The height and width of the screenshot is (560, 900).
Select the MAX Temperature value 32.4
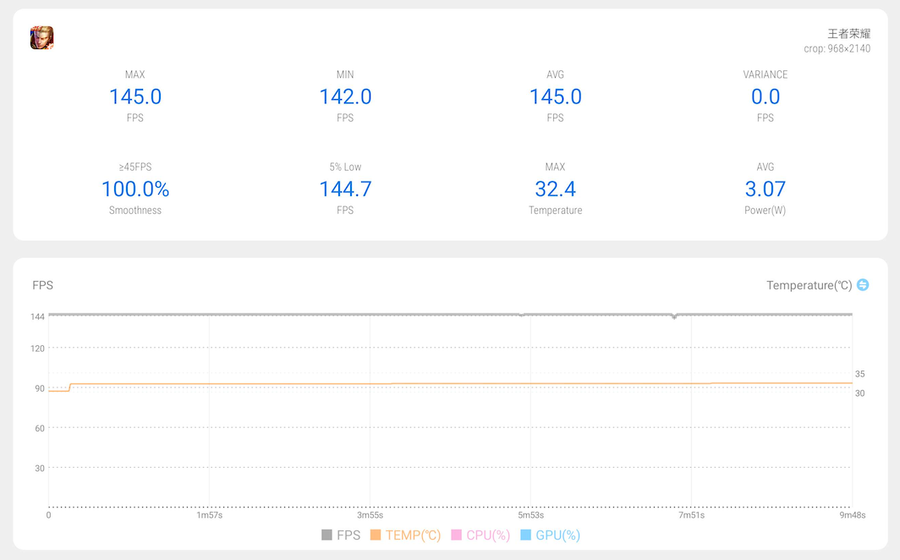coord(555,189)
